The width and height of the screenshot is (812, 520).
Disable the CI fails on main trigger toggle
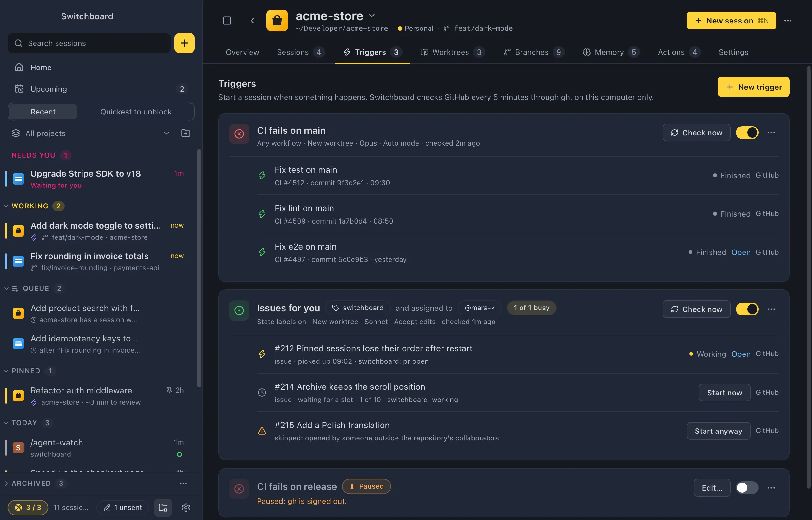(x=747, y=133)
